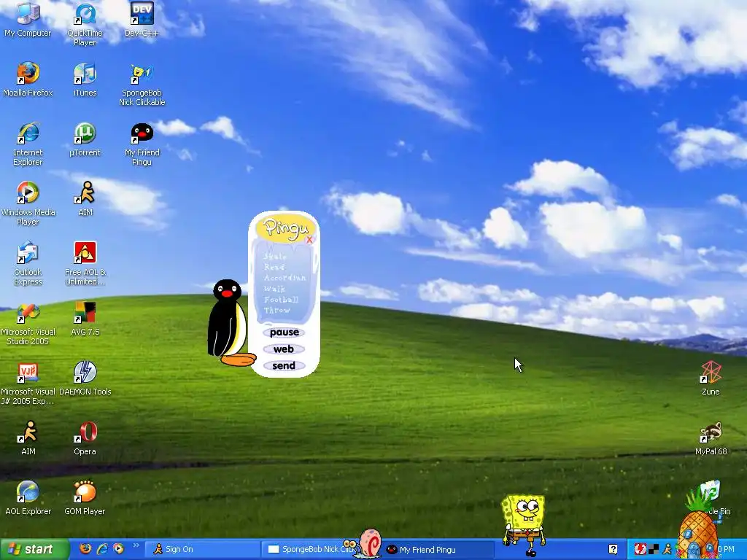This screenshot has height=560, width=747.
Task: Switch to My Friend Pingu taskbar button
Action: tap(438, 549)
